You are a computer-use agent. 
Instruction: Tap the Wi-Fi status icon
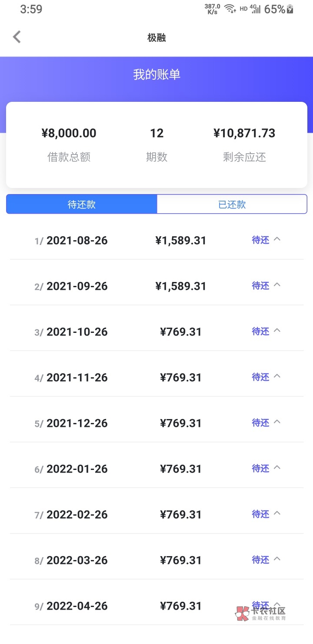(230, 9)
